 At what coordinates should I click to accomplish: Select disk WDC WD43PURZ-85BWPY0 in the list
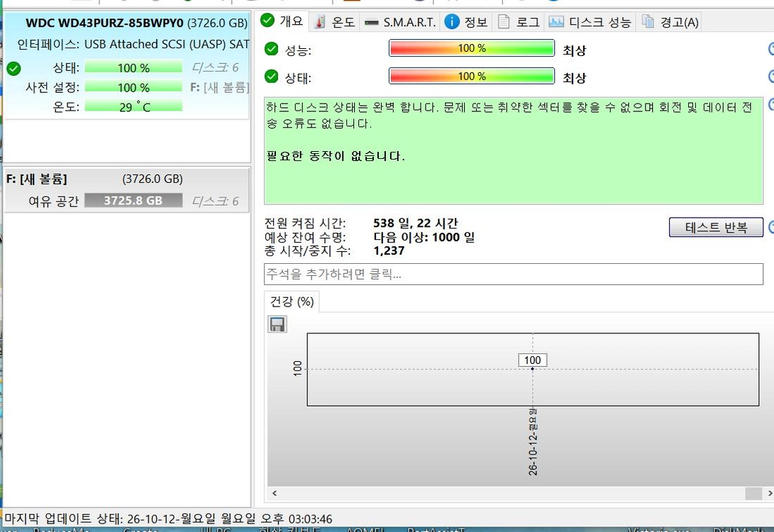[127, 66]
